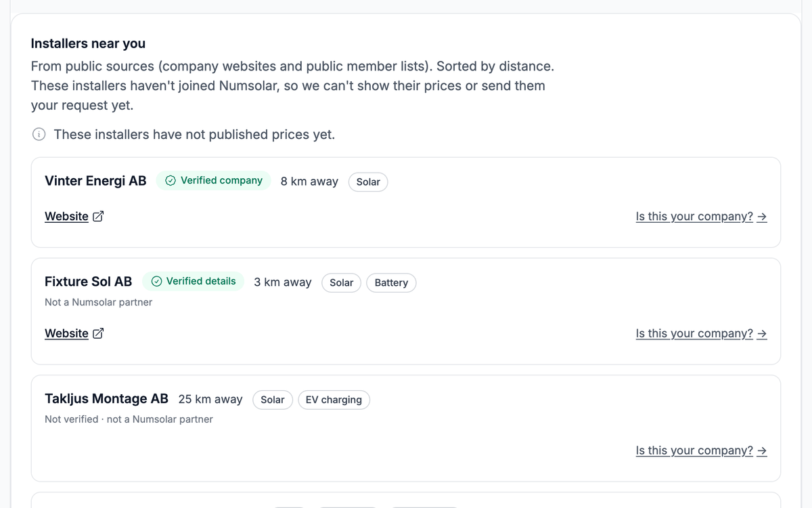This screenshot has width=812, height=508.
Task: Click the checkmark icon in Verified details badge
Action: [x=156, y=281]
